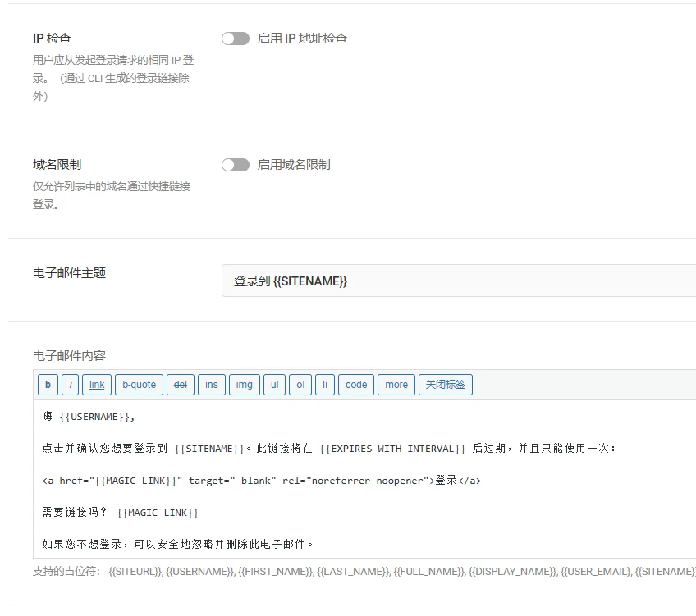696x616 pixels.
Task: Apply strikethrough with the del button
Action: 181,384
